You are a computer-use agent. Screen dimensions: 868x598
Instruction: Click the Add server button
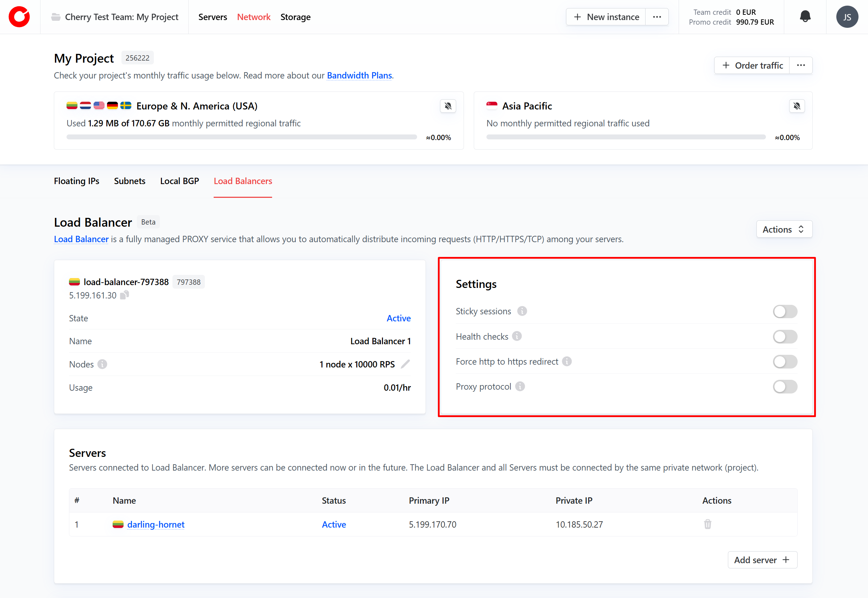tap(762, 560)
